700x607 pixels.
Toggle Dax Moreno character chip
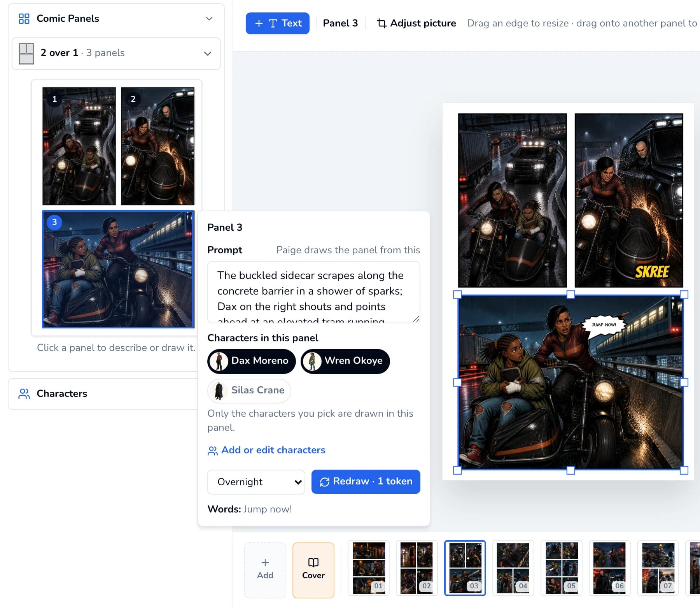coord(252,361)
